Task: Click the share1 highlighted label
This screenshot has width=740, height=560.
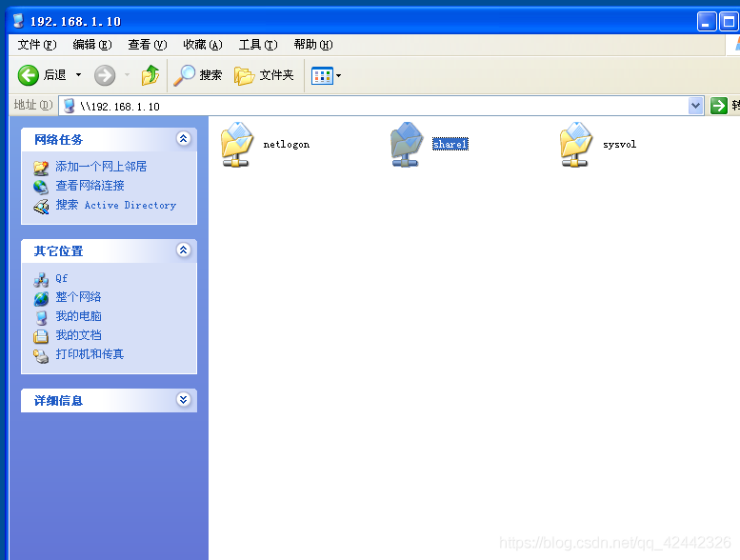Action: point(450,145)
